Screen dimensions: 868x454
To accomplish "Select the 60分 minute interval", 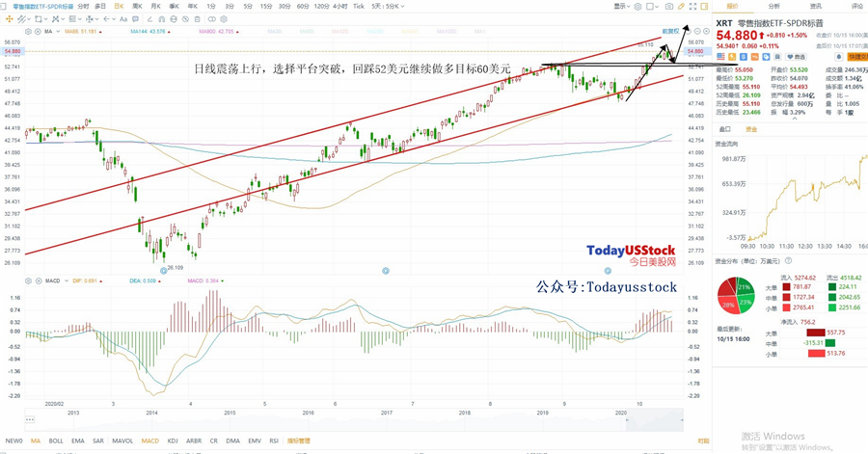I will tap(303, 6).
